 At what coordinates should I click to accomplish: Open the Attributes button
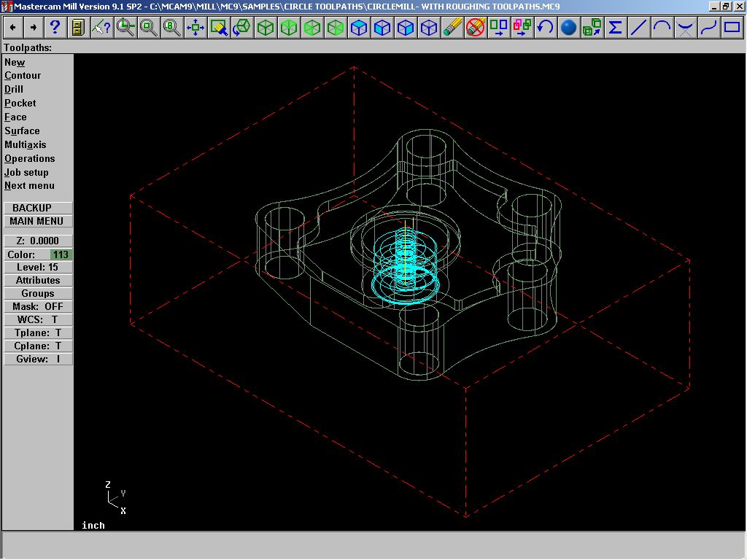(x=38, y=281)
